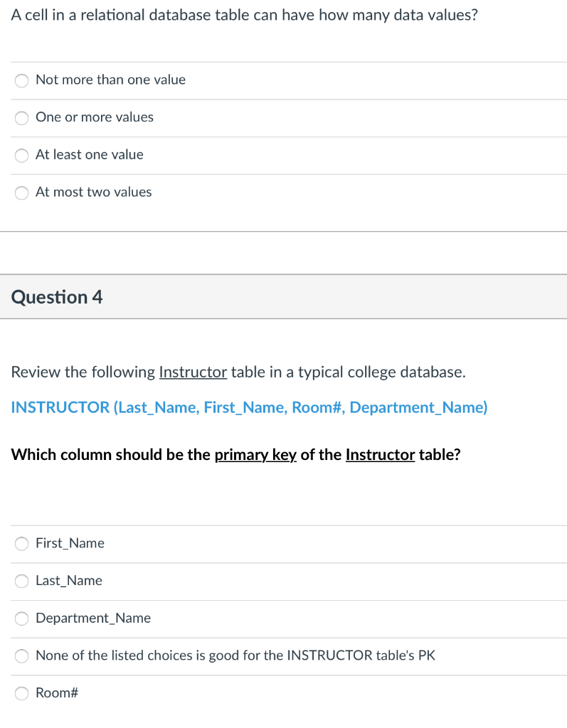Viewport: 567px width, 728px height.
Task: Click the underlined 'primary key' text
Action: point(255,455)
